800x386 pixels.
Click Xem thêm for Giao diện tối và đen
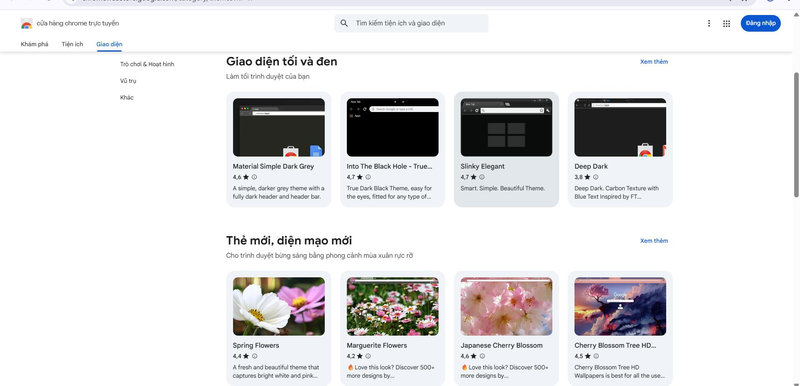654,62
